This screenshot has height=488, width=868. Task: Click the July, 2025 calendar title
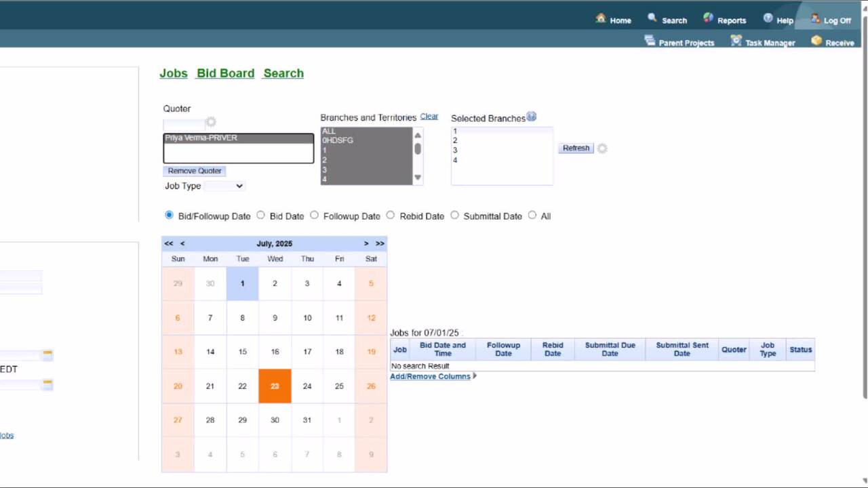275,243
